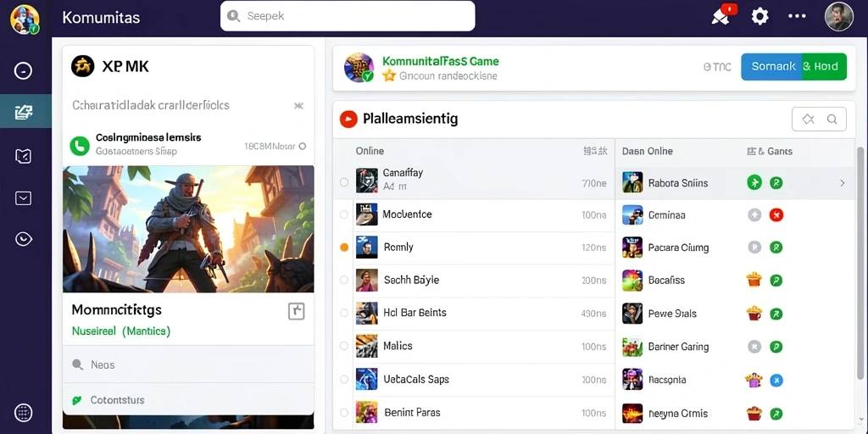Image resolution: width=868 pixels, height=434 pixels.
Task: Click the Mocluentce game name
Action: pos(408,214)
